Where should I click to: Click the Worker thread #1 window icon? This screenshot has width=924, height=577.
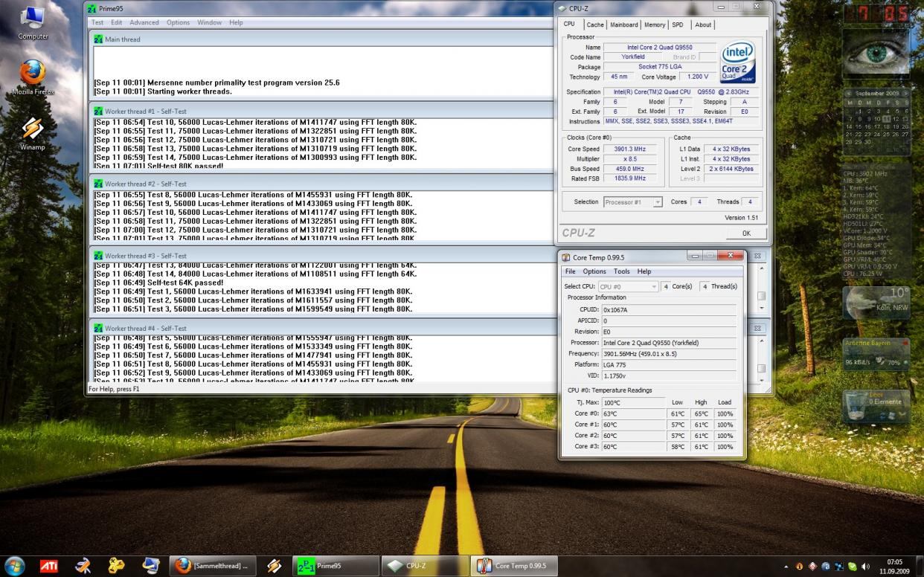click(98, 112)
